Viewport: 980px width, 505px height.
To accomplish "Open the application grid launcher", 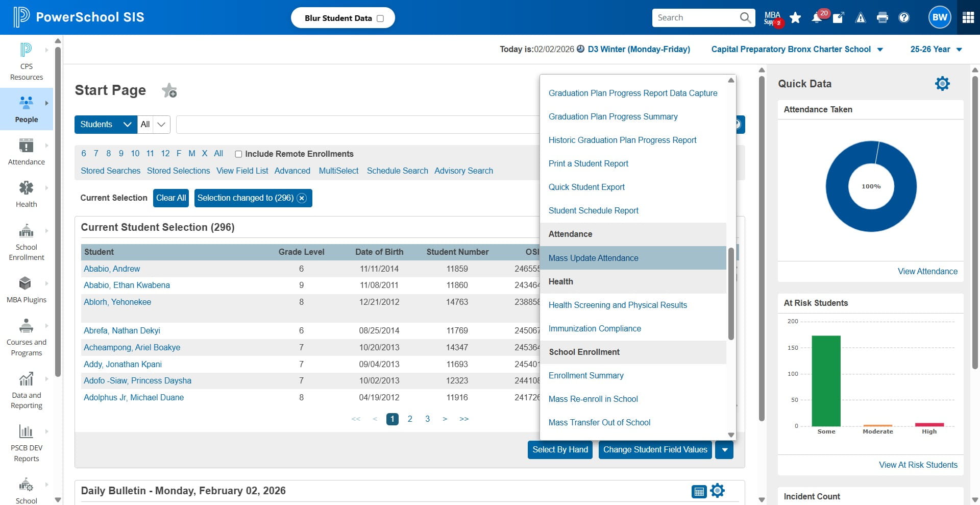I will 968,17.
